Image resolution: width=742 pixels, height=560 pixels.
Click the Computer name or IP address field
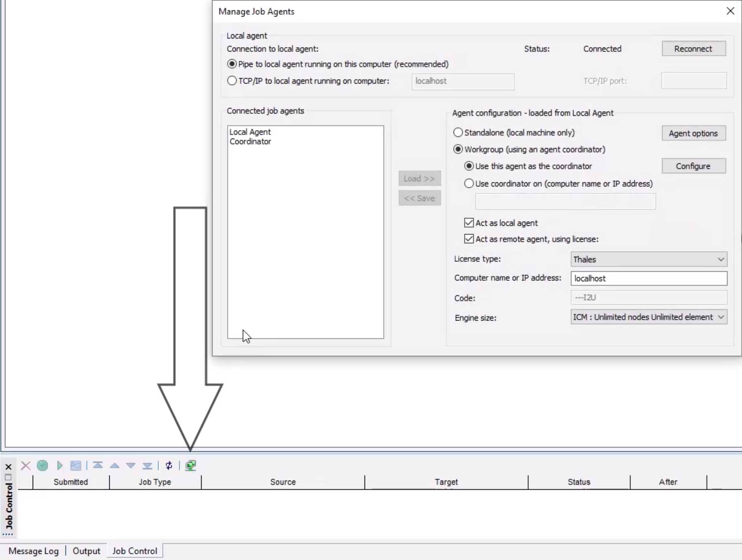(649, 278)
